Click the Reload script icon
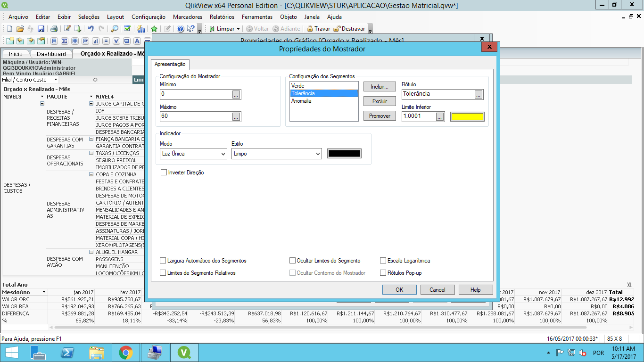This screenshot has width=644, height=362. click(x=78, y=29)
